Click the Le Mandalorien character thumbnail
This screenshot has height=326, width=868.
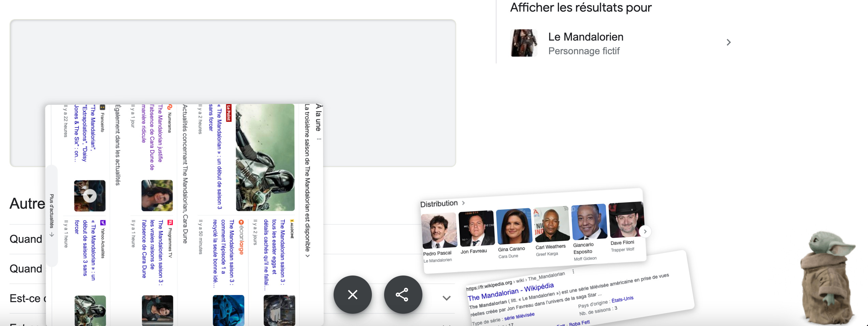pyautogui.click(x=524, y=43)
